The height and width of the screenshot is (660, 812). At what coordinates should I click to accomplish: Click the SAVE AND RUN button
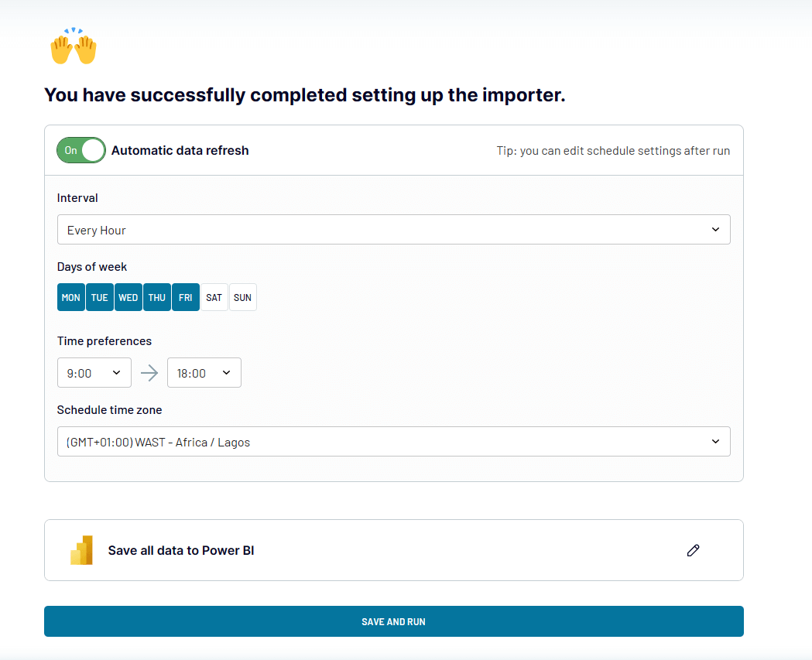coord(393,621)
